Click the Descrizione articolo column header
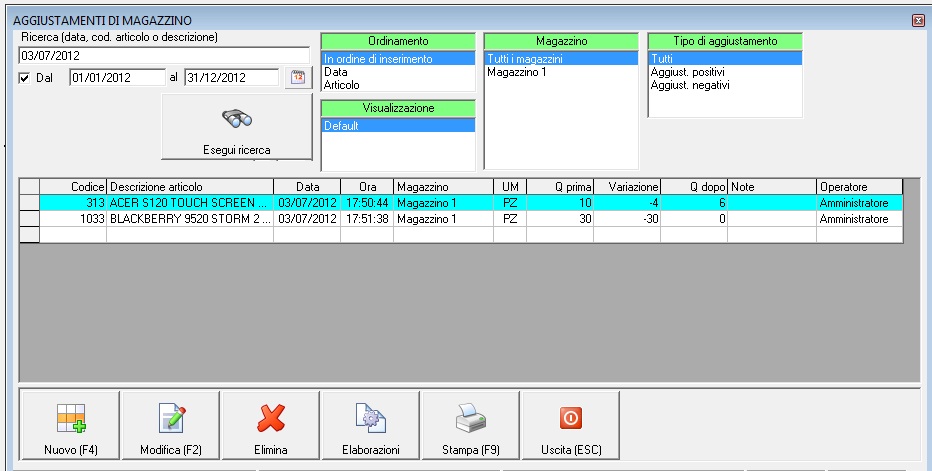The width and height of the screenshot is (932, 471). point(190,187)
